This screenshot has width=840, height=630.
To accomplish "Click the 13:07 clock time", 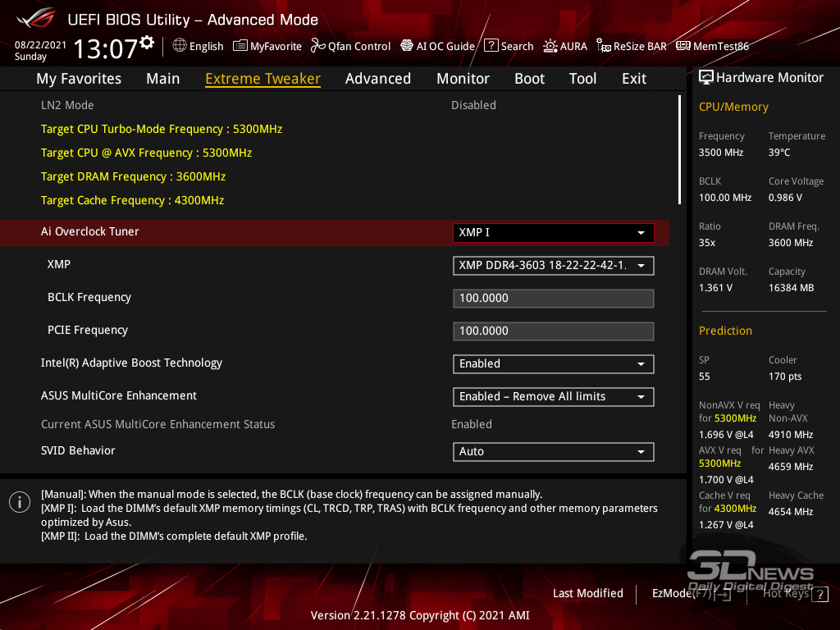I will coord(106,48).
